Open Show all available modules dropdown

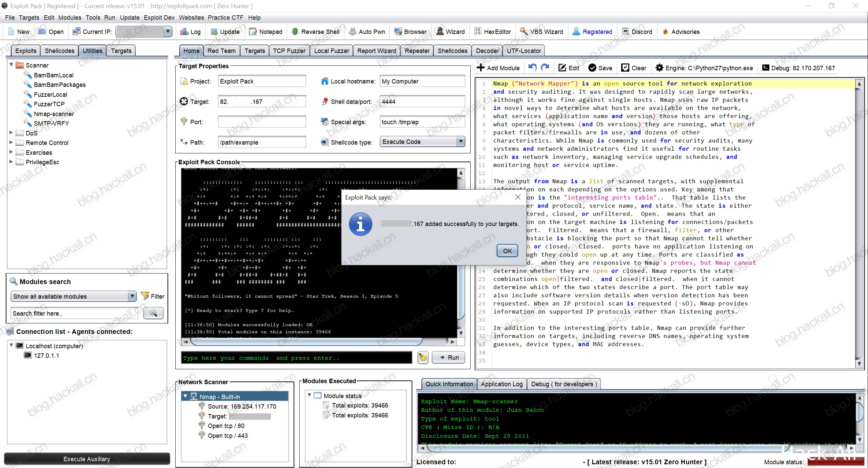(132, 296)
